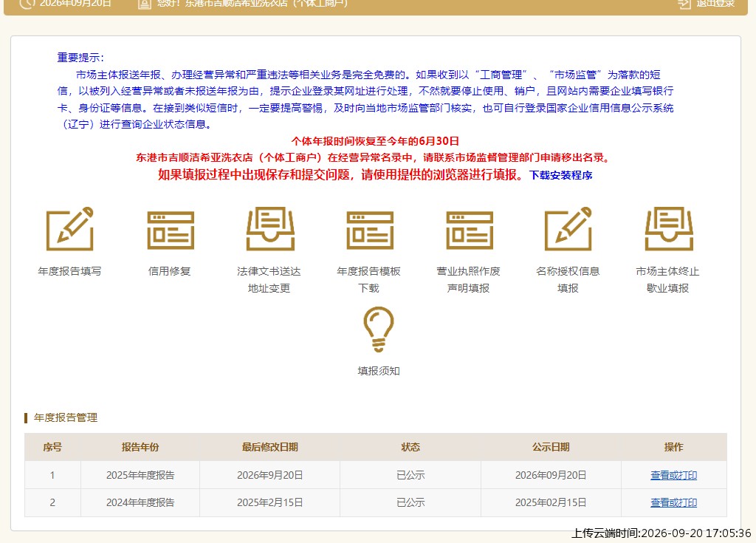Click the 重要提示 heading
The image size is (756, 543).
click(80, 58)
